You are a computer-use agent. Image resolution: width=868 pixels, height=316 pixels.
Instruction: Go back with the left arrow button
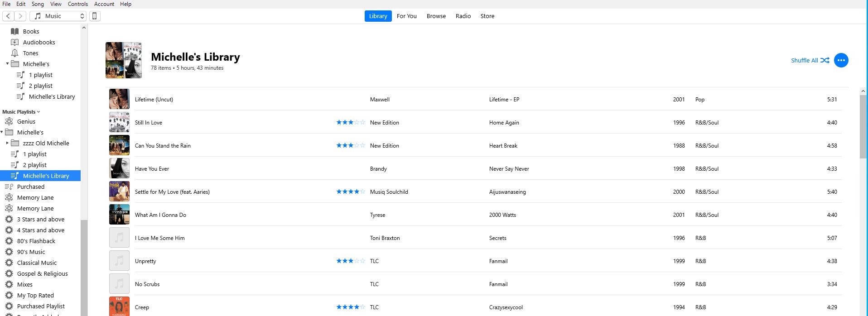click(x=8, y=16)
